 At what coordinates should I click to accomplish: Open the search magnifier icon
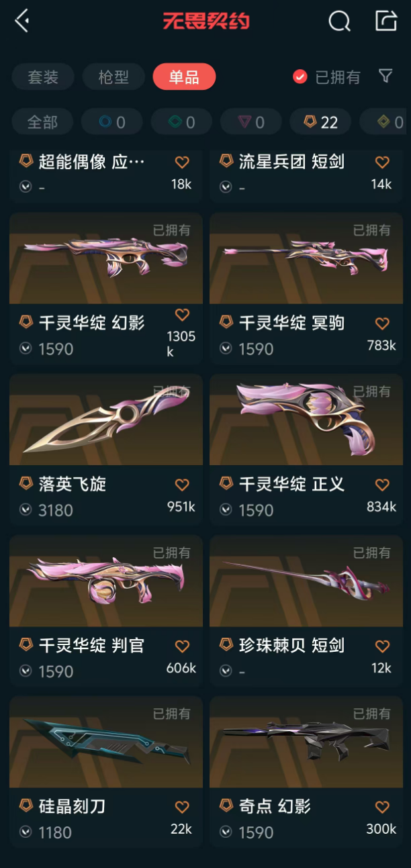339,21
